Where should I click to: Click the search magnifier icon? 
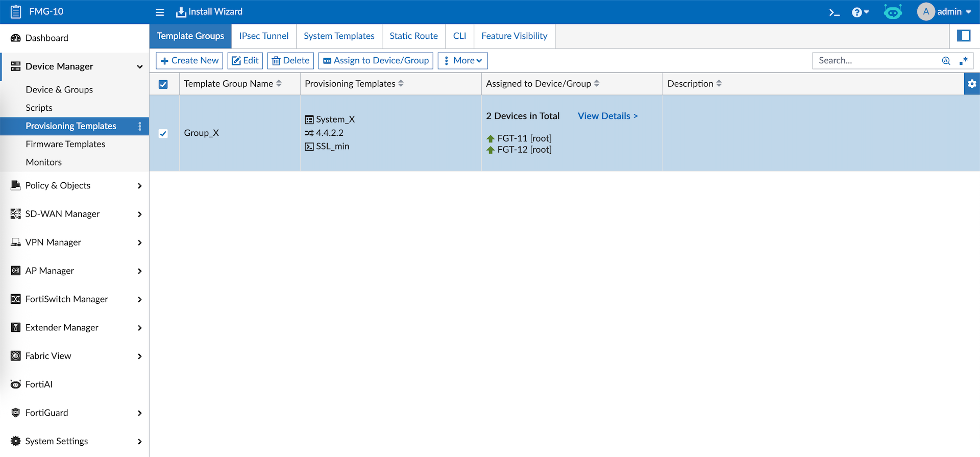click(946, 61)
